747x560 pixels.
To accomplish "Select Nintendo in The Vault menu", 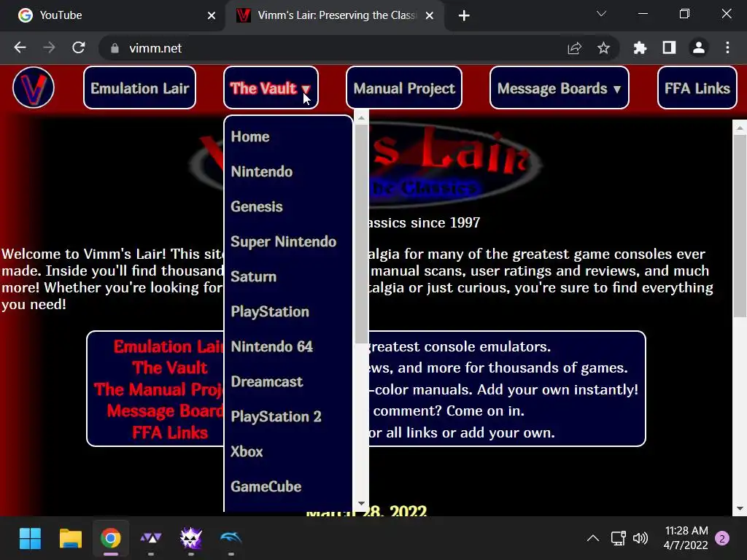I will pos(287,171).
